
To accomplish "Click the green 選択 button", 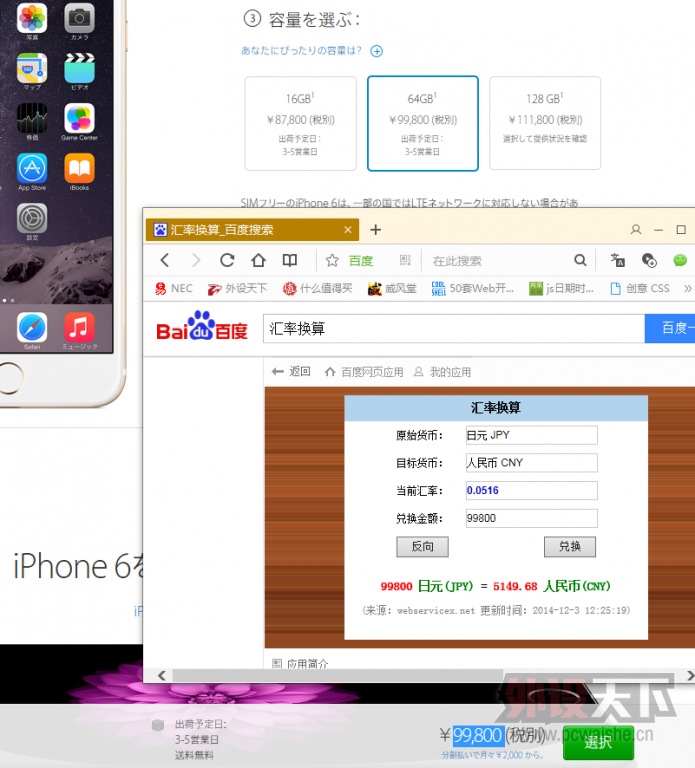I will pos(599,743).
